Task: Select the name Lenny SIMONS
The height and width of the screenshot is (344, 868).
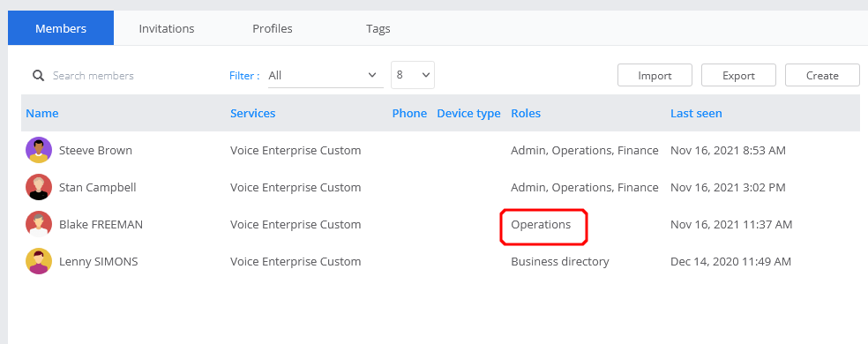Action: pyautogui.click(x=98, y=261)
